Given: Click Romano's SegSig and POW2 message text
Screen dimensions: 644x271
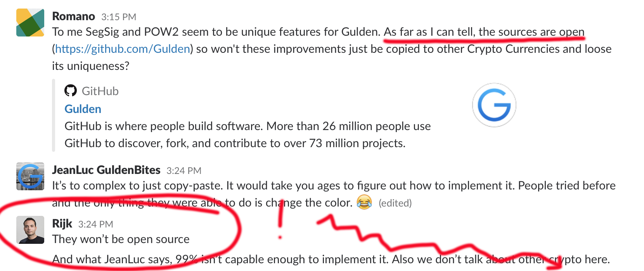Looking at the screenshot, I should [332, 49].
